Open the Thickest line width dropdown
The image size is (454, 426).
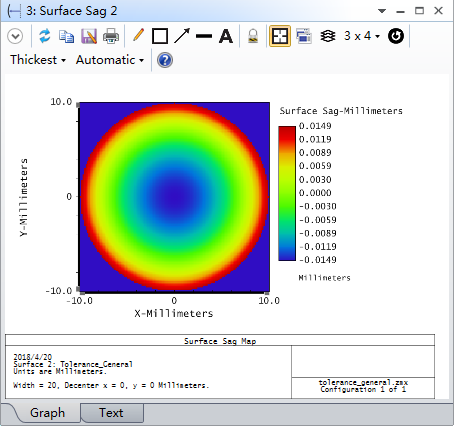point(38,60)
